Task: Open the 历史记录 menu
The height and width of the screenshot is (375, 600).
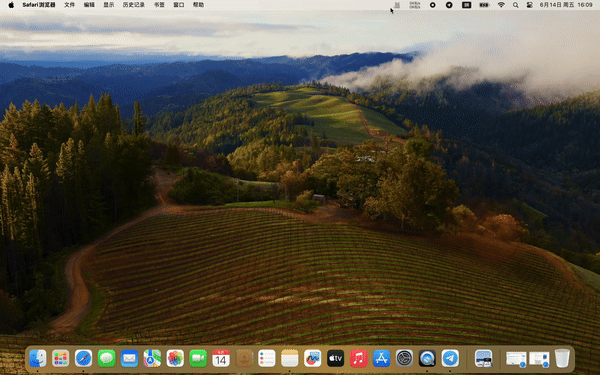Action: point(134,5)
